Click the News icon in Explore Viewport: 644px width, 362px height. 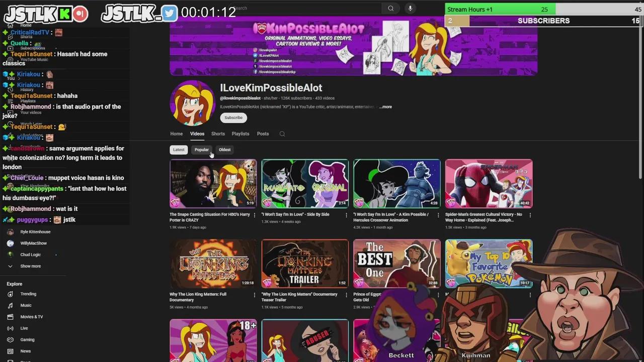click(x=10, y=351)
